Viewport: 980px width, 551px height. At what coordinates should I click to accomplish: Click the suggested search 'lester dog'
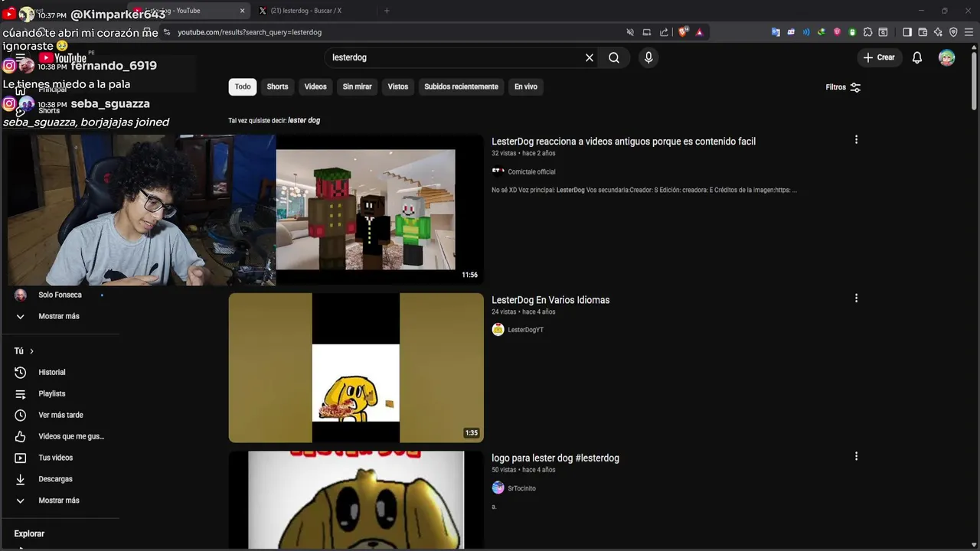pyautogui.click(x=304, y=120)
